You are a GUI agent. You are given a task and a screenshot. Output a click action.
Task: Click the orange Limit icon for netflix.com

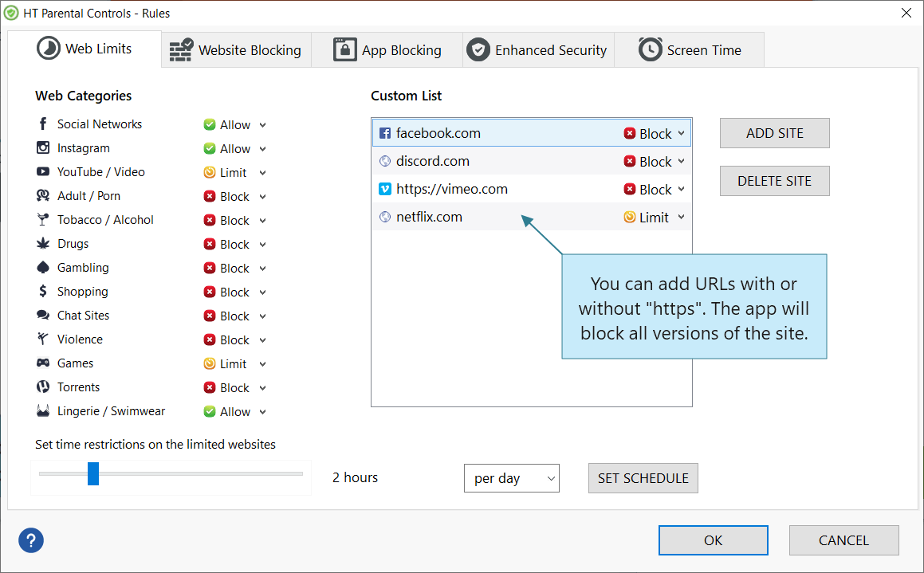tap(629, 217)
